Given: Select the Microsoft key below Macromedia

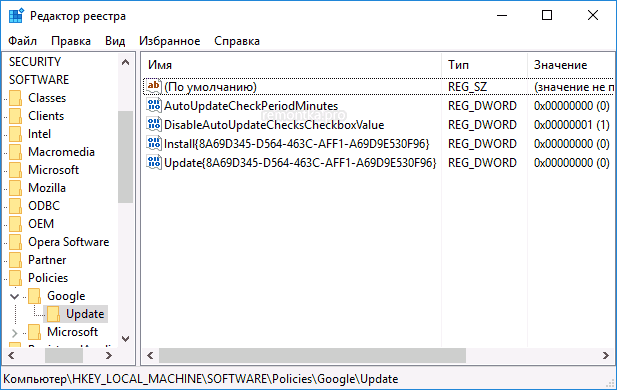Looking at the screenshot, I should point(54,170).
